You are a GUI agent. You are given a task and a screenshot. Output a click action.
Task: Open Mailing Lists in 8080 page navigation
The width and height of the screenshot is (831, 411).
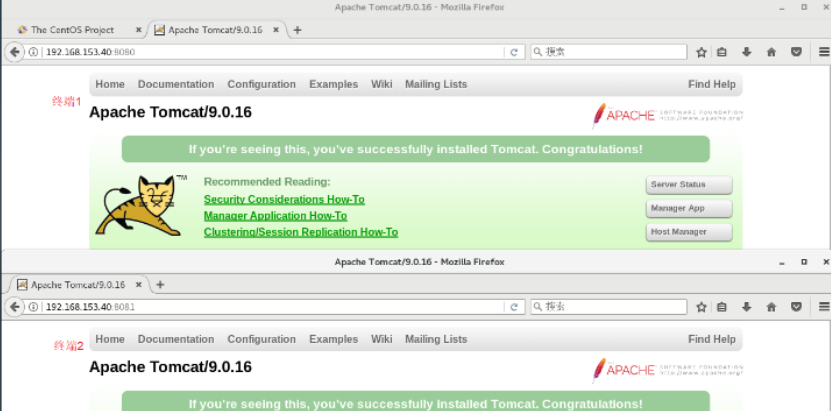pos(436,84)
